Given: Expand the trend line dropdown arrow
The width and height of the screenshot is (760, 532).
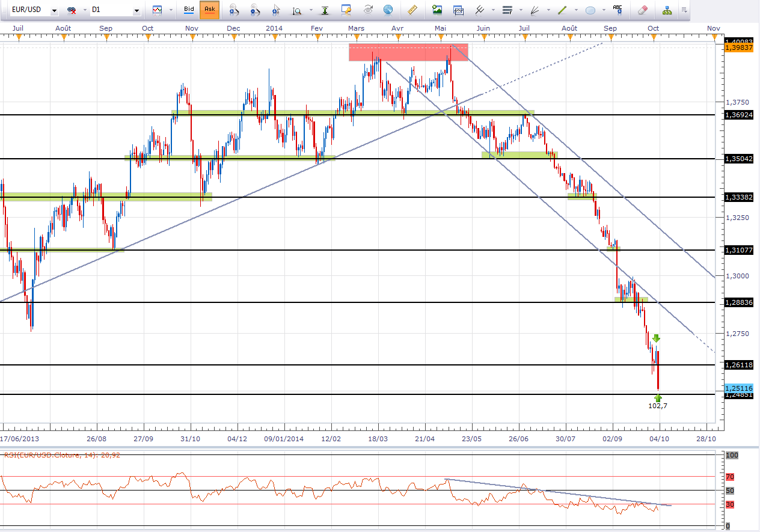Looking at the screenshot, I should [x=576, y=10].
